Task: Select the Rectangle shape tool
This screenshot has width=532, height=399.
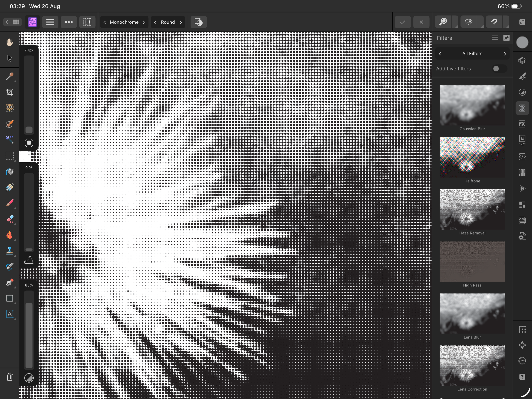Action: 10,299
